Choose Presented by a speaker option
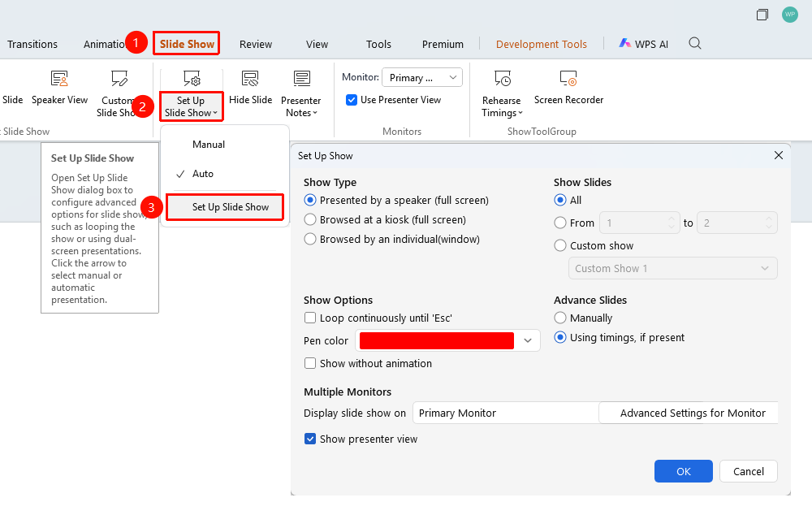This screenshot has height=515, width=812. pyautogui.click(x=310, y=200)
